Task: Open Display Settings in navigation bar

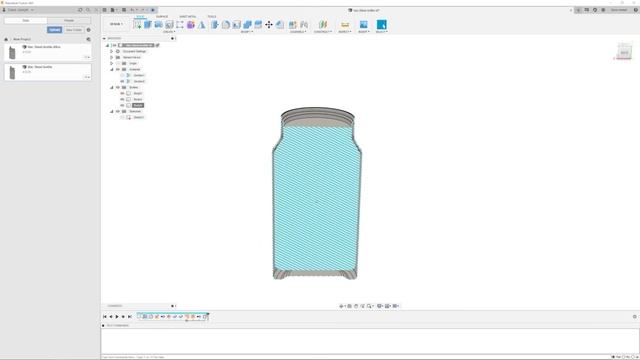Action: pyautogui.click(x=380, y=306)
